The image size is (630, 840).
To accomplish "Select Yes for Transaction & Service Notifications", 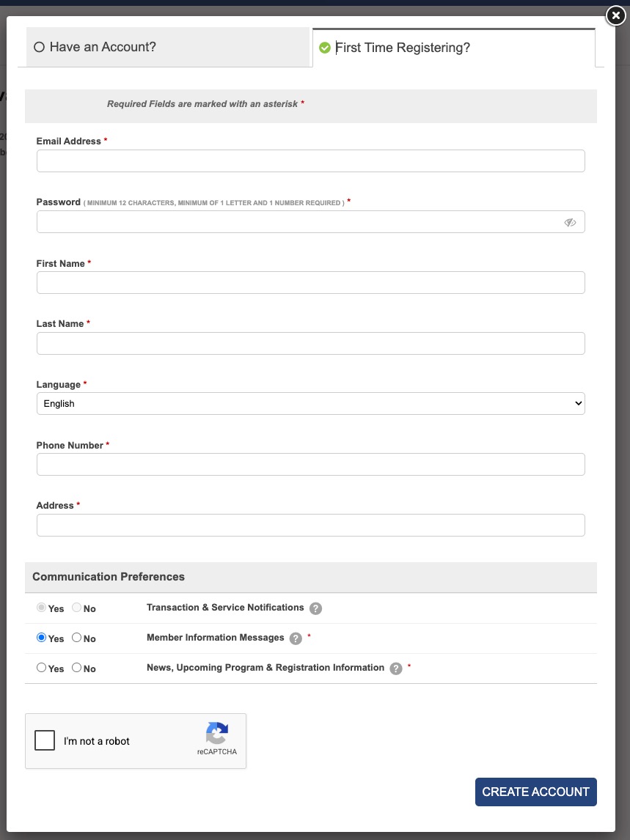I will coord(41,608).
